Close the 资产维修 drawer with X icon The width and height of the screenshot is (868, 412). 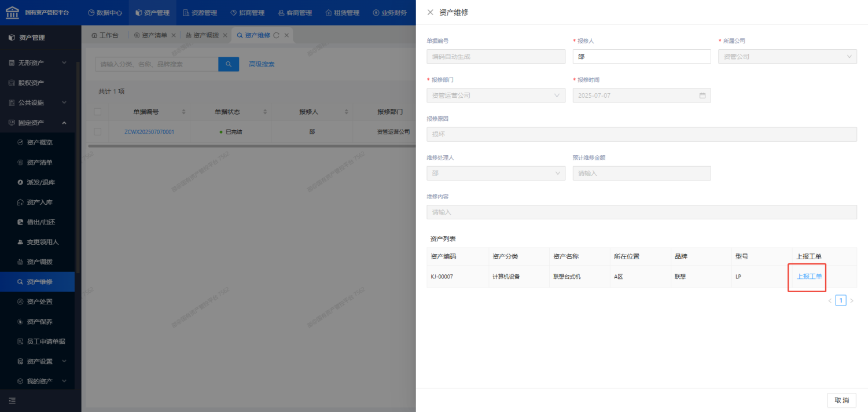click(430, 12)
